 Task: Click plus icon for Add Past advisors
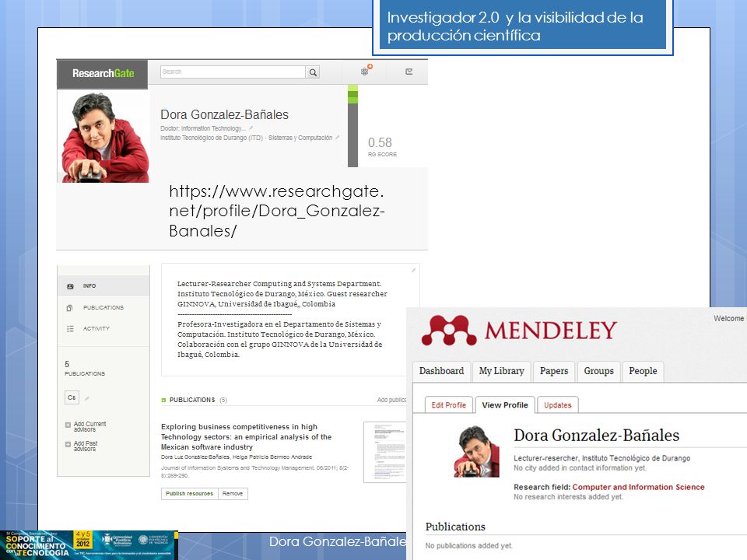click(68, 444)
